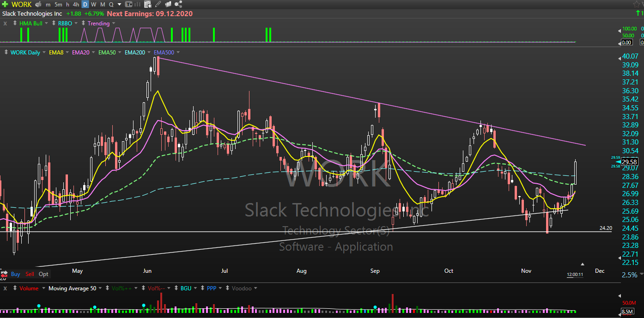Open the Moving Average 50 menu

(x=100, y=288)
